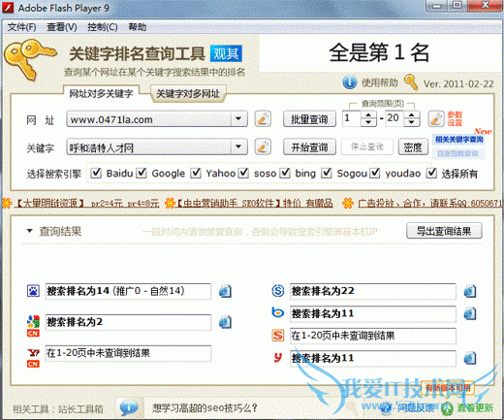Open the 站长工具箱 related tool link
Screen dimensions: 504x420
[80, 409]
